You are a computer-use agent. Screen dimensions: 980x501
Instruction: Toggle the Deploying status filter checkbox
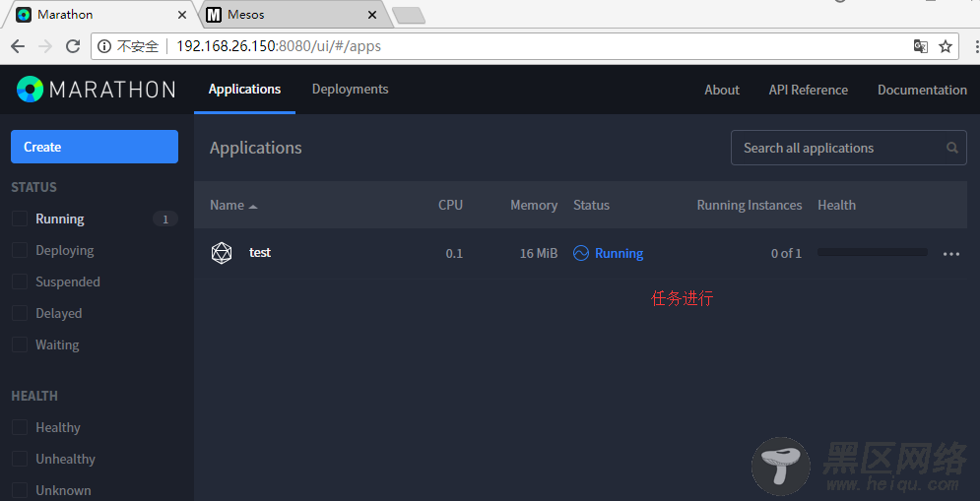coord(20,250)
